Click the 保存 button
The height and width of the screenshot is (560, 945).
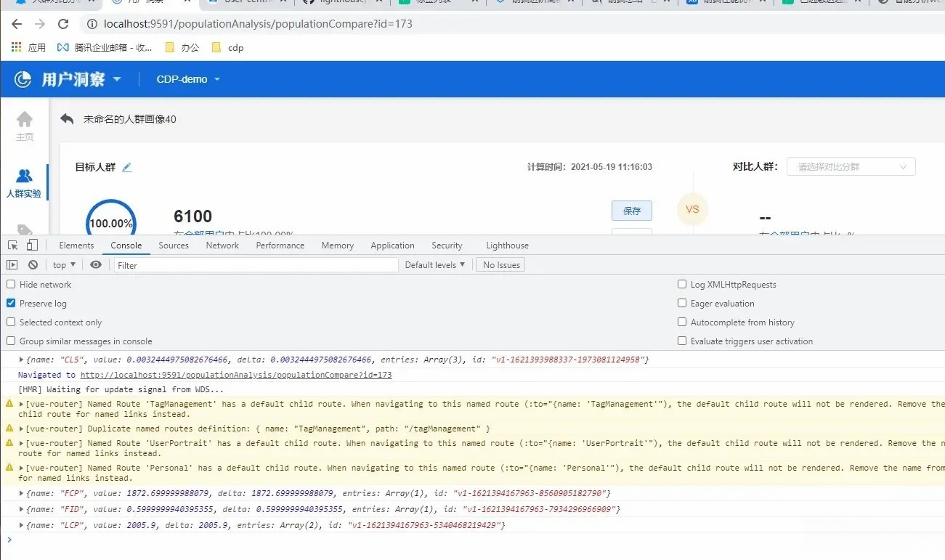tap(631, 211)
